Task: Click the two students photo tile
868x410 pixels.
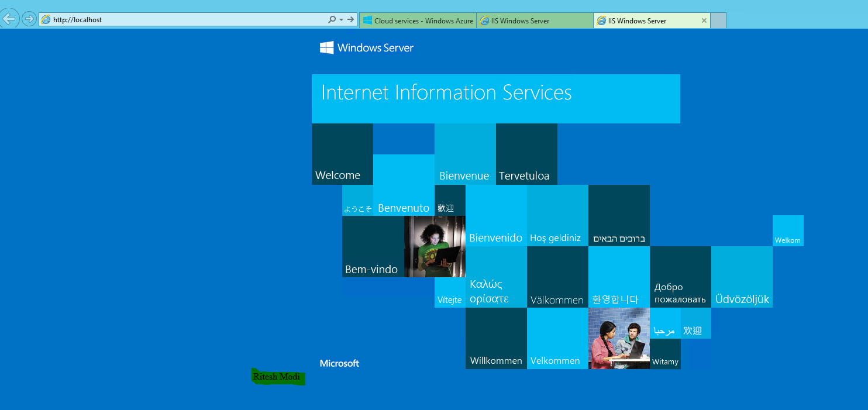Action: tap(618, 338)
